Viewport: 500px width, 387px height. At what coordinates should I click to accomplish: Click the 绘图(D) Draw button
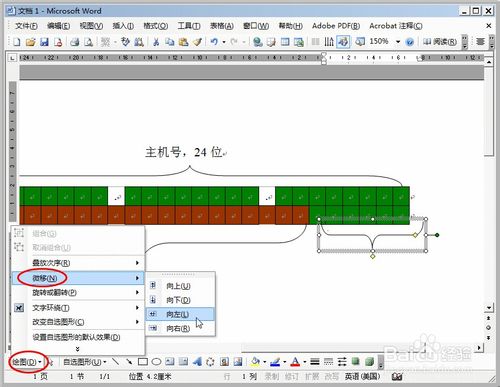pyautogui.click(x=27, y=362)
